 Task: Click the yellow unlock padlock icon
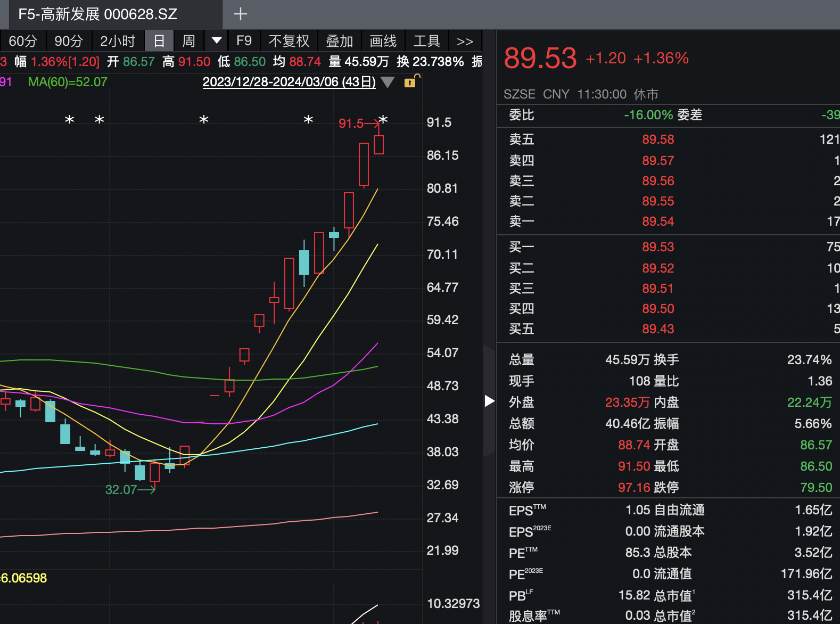tap(410, 82)
